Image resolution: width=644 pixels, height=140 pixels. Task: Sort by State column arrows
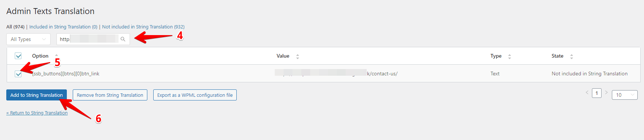572,57
